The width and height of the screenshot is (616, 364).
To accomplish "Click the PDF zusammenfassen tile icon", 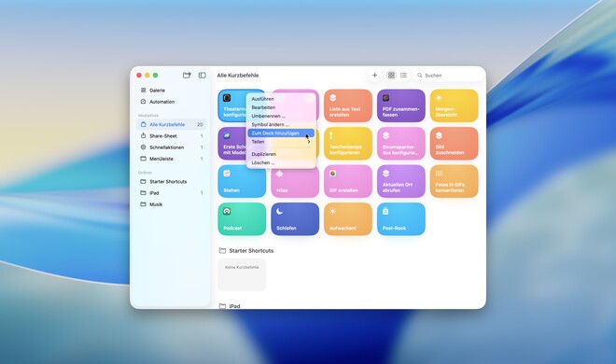I will point(385,97).
